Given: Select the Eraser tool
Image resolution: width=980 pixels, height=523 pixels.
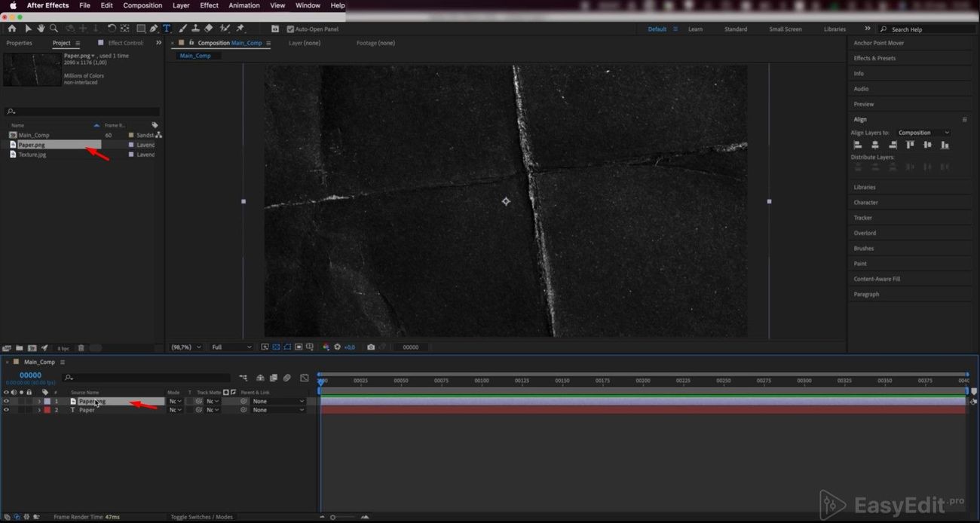Looking at the screenshot, I should [209, 29].
